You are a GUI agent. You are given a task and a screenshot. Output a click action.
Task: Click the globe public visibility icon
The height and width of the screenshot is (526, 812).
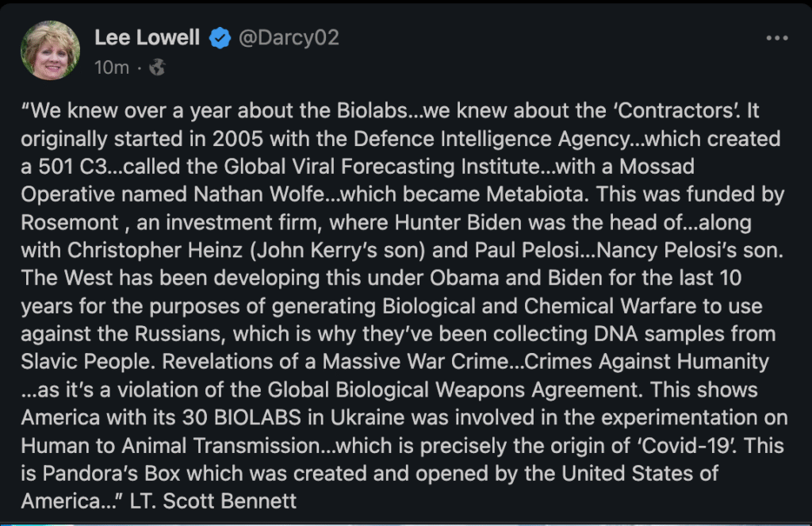157,68
